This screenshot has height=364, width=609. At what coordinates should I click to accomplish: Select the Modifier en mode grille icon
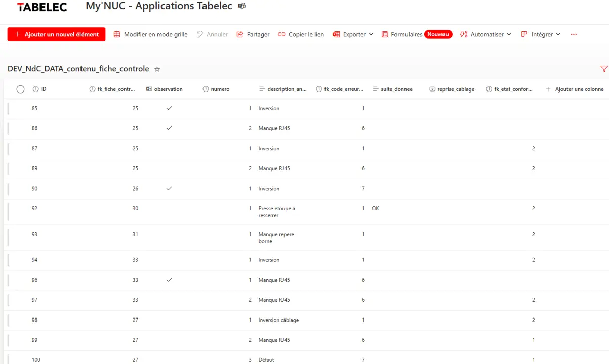coord(117,34)
